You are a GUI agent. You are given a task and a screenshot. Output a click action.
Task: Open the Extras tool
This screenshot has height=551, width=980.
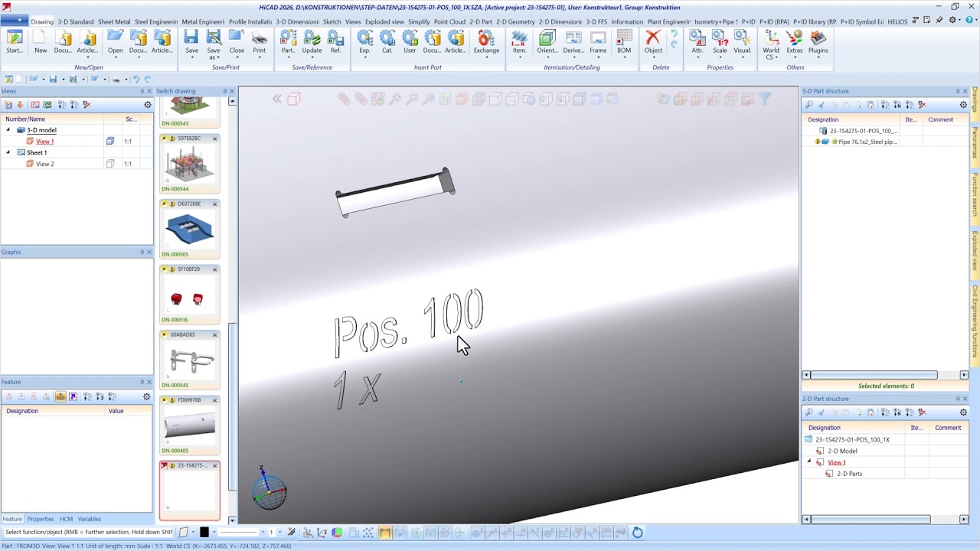click(x=795, y=41)
